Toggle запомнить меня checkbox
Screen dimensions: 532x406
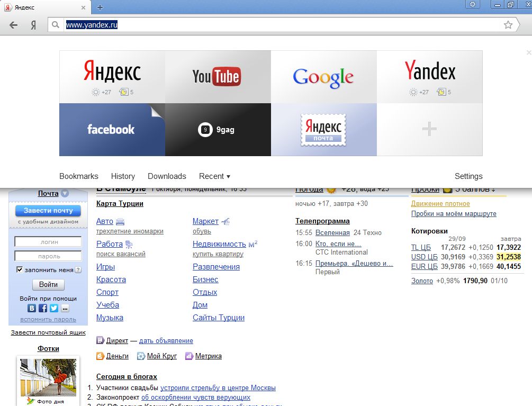[x=20, y=269]
